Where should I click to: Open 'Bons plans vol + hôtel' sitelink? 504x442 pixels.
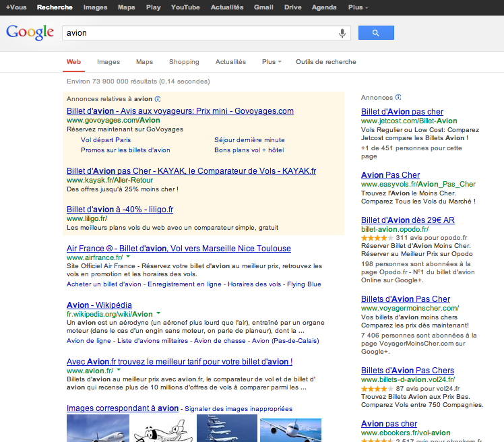249,150
